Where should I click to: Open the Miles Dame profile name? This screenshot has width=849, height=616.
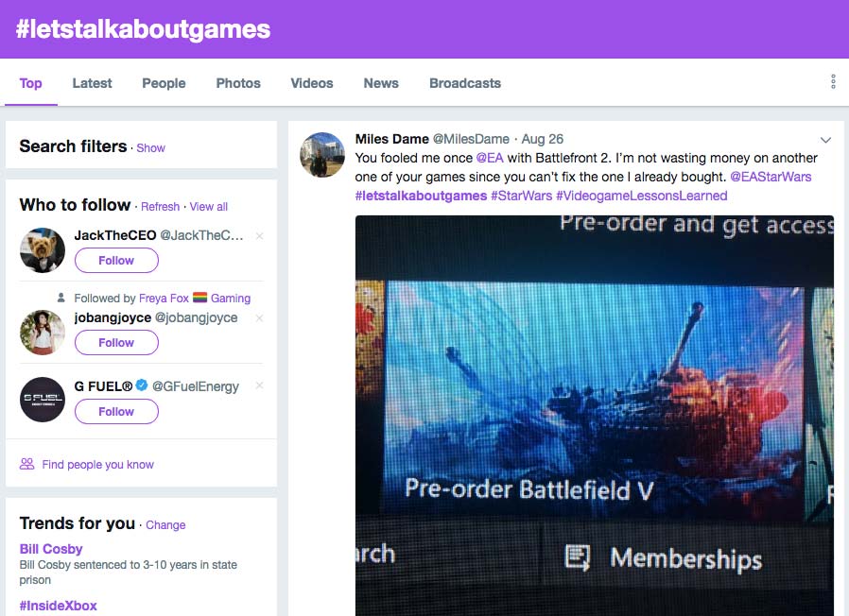pyautogui.click(x=392, y=139)
